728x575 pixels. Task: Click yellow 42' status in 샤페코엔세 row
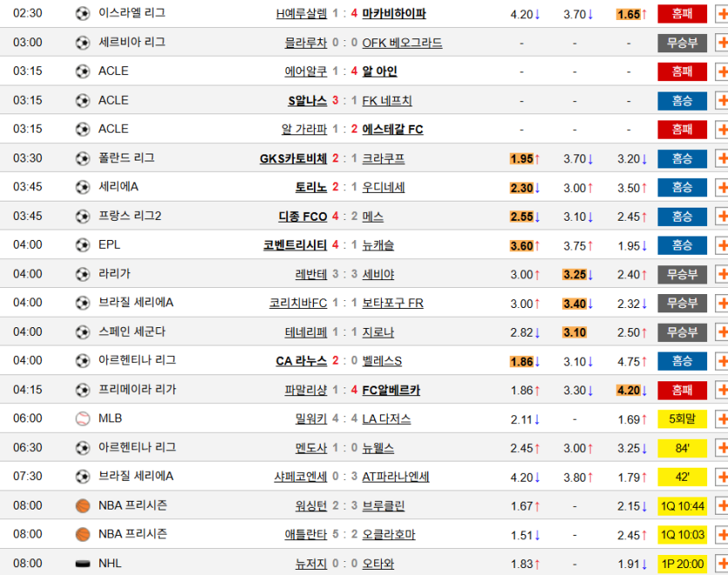[x=682, y=477]
